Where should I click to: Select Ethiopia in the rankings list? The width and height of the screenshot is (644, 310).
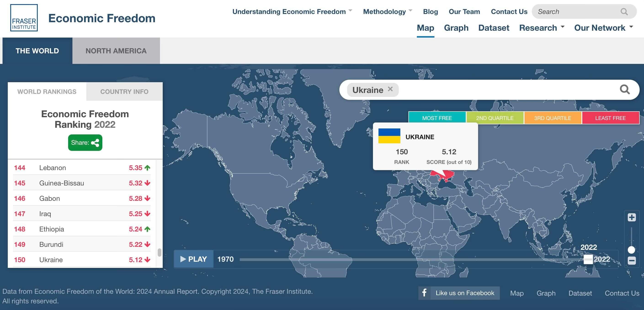point(51,229)
